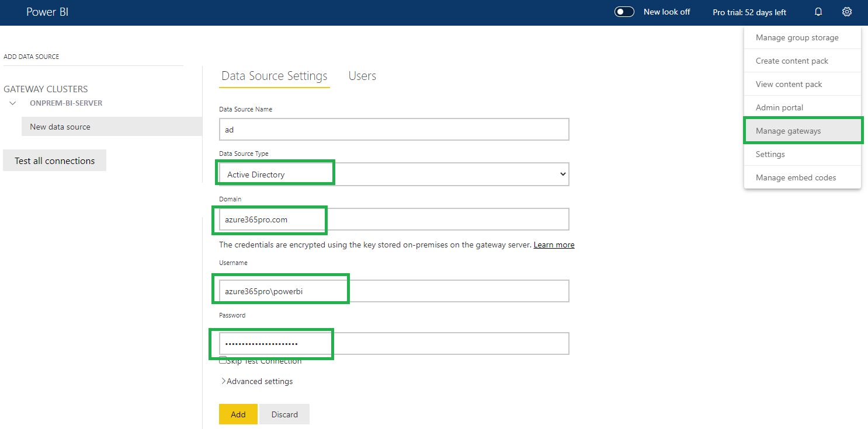Click the Pro trial: 52 days left text
This screenshot has height=429, width=868.
tap(749, 12)
